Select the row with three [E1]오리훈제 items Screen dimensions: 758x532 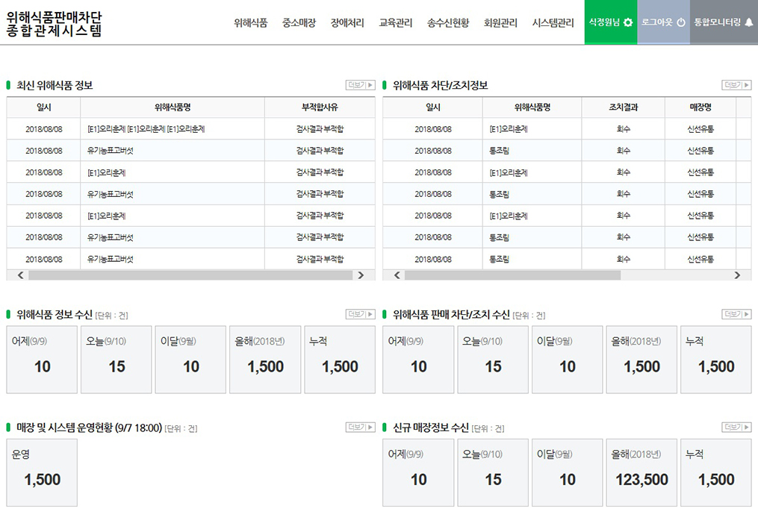pos(190,129)
